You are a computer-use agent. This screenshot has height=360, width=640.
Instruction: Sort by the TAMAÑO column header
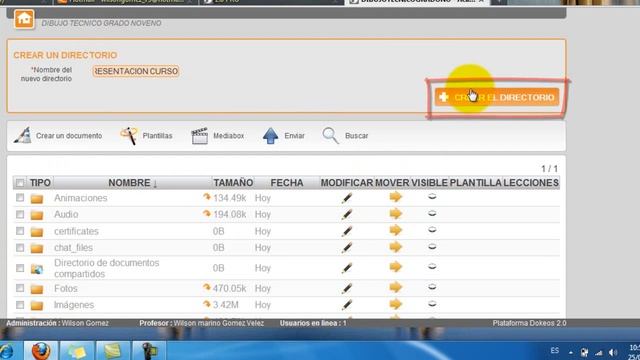coord(233,183)
